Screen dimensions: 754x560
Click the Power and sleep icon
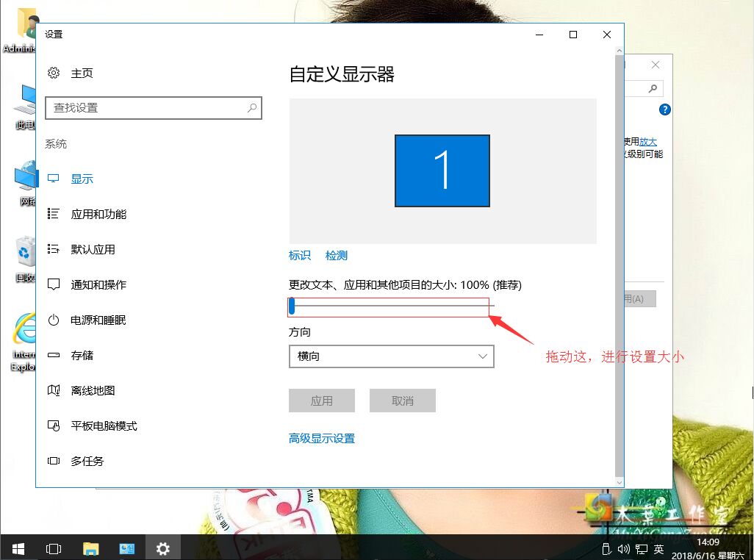[x=54, y=320]
